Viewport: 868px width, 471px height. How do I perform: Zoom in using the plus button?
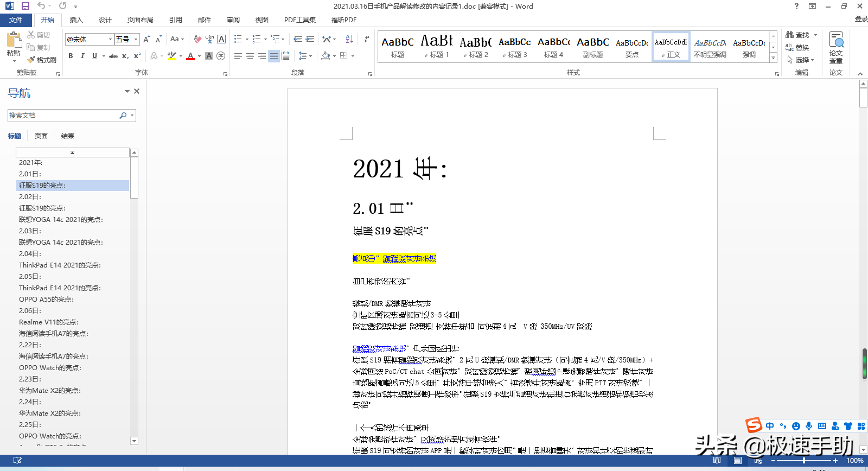835,461
